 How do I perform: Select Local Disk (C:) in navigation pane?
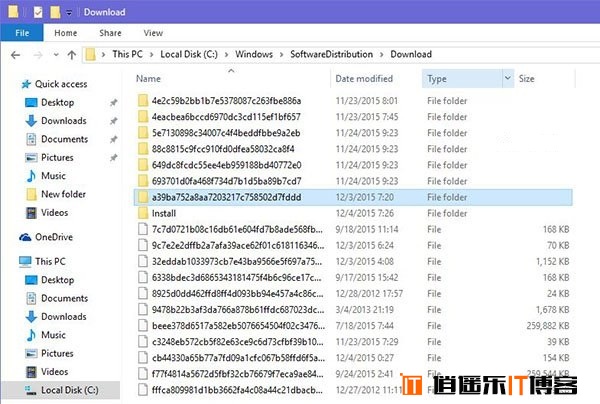pos(61,390)
